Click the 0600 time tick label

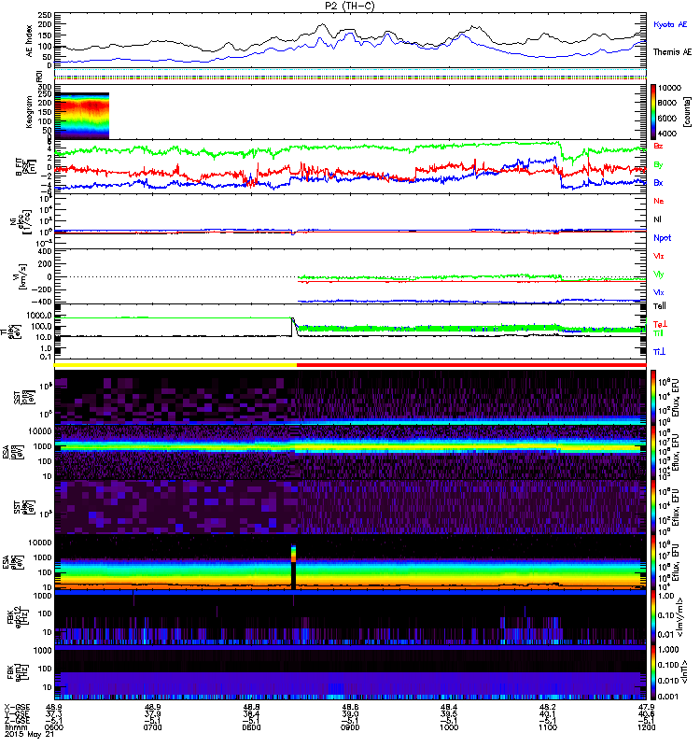point(54,727)
